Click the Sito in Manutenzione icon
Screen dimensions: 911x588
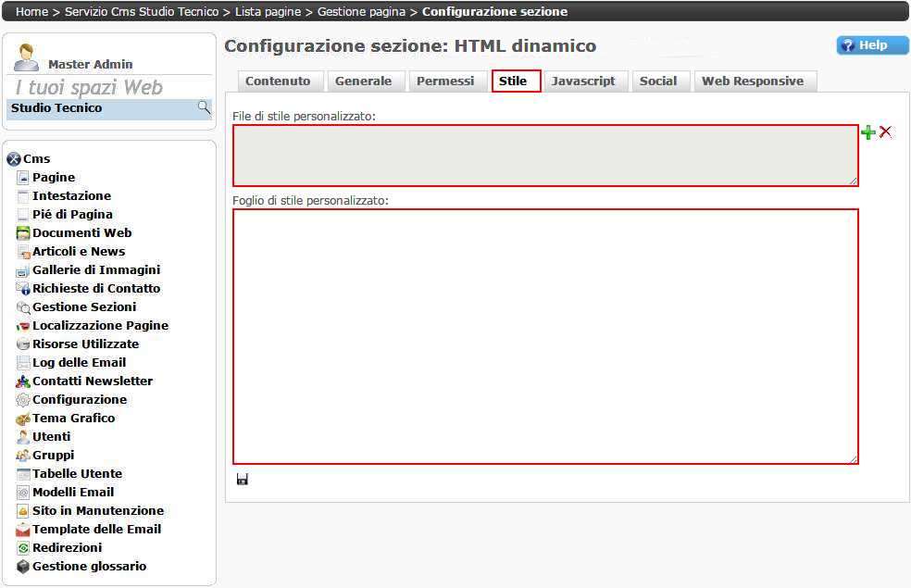[x=24, y=511]
